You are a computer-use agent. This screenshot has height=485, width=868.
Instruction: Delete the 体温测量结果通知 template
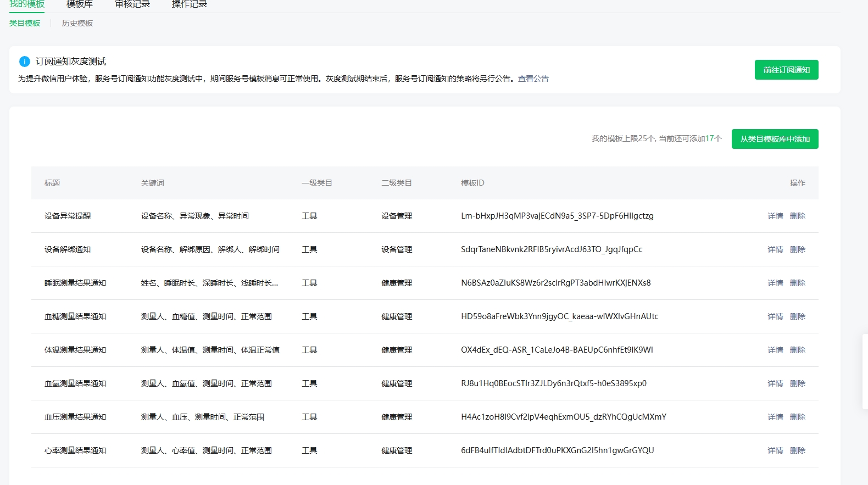click(797, 350)
